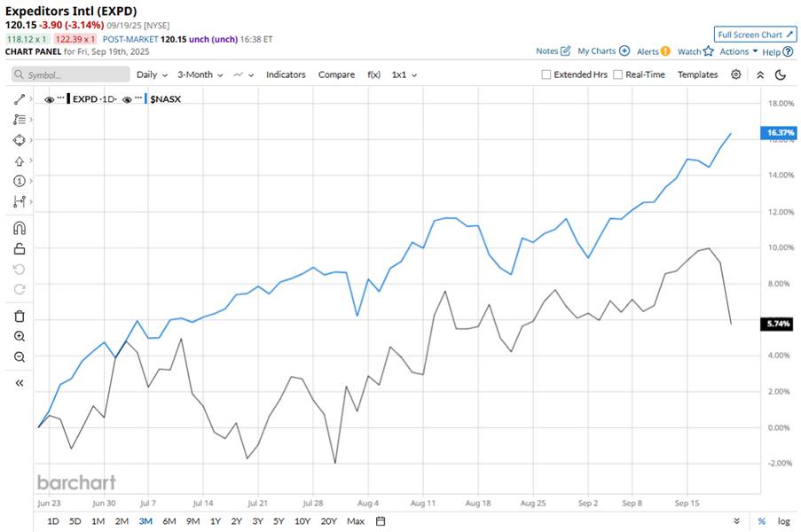Open the custom date range calendar icon

(x=381, y=520)
